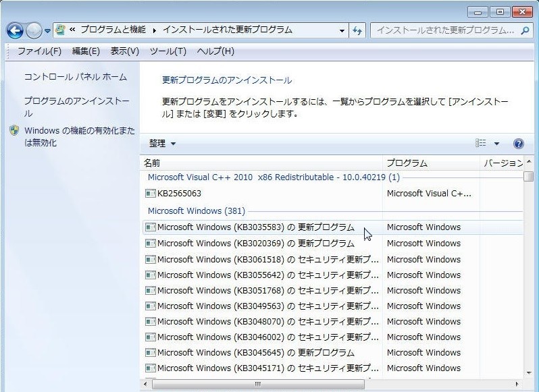Click the icon of KB3061518 row
Viewport: 539px width, 392px height.
point(150,259)
